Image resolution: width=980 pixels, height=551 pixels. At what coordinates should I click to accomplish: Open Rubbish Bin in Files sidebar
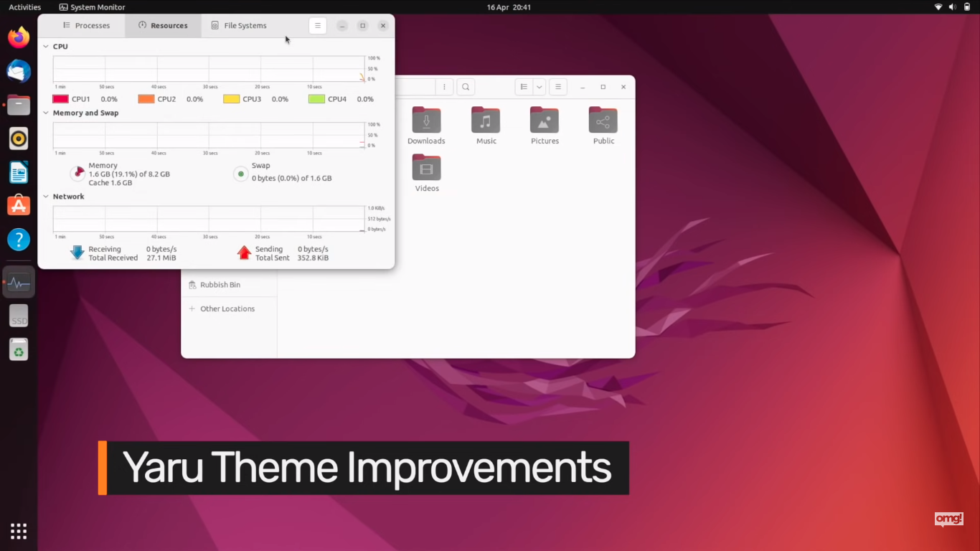228,285
